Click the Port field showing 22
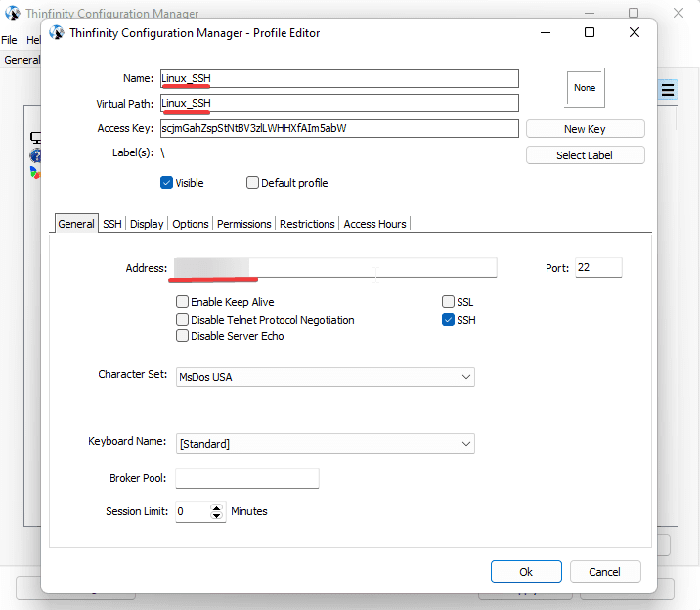 [598, 267]
